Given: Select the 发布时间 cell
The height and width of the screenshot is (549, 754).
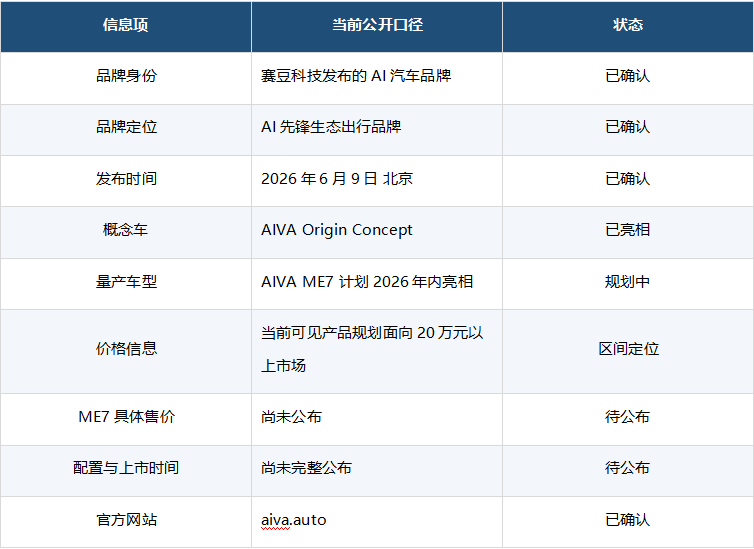Looking at the screenshot, I should coord(126,181).
